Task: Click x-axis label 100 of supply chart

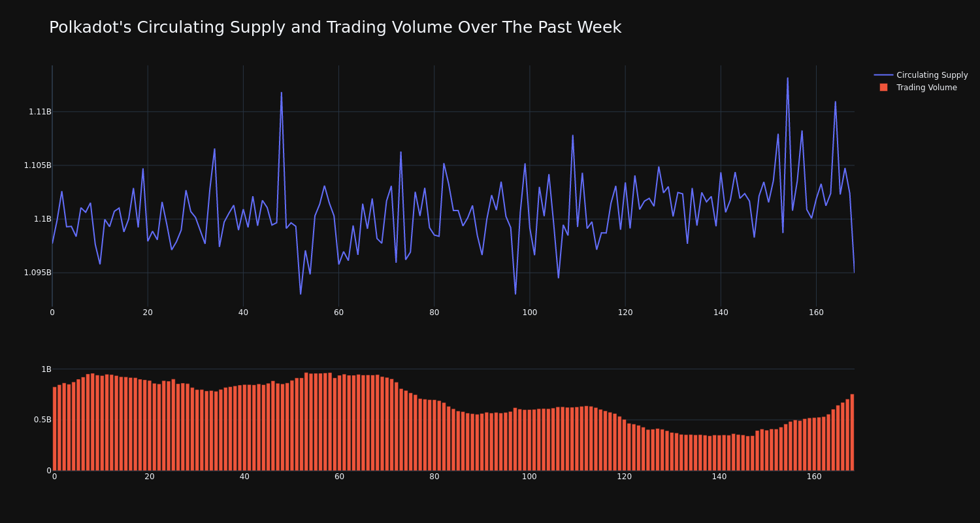Action: (530, 312)
